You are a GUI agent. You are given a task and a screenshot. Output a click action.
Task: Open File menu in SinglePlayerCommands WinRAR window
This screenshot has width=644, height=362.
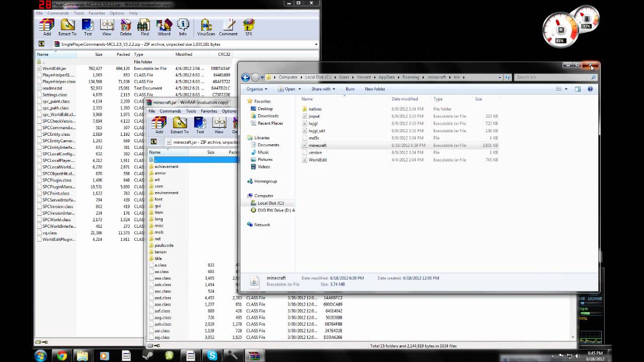click(x=40, y=13)
